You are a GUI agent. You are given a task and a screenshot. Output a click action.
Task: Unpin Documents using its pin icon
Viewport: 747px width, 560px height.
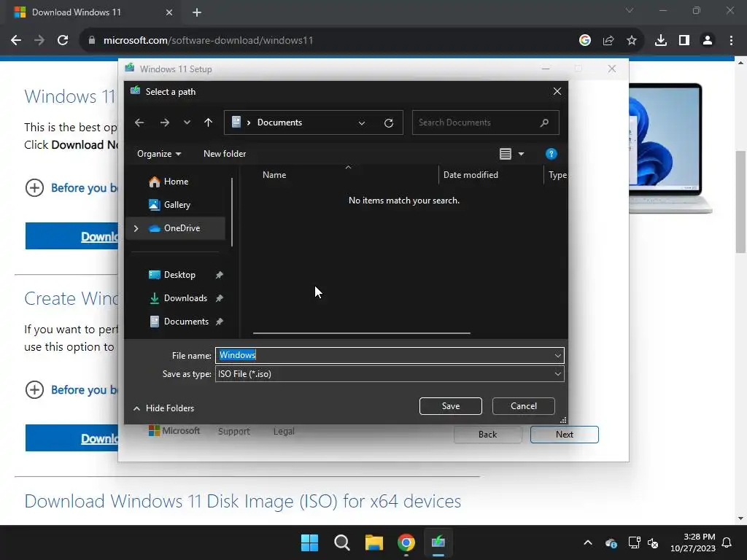click(219, 322)
